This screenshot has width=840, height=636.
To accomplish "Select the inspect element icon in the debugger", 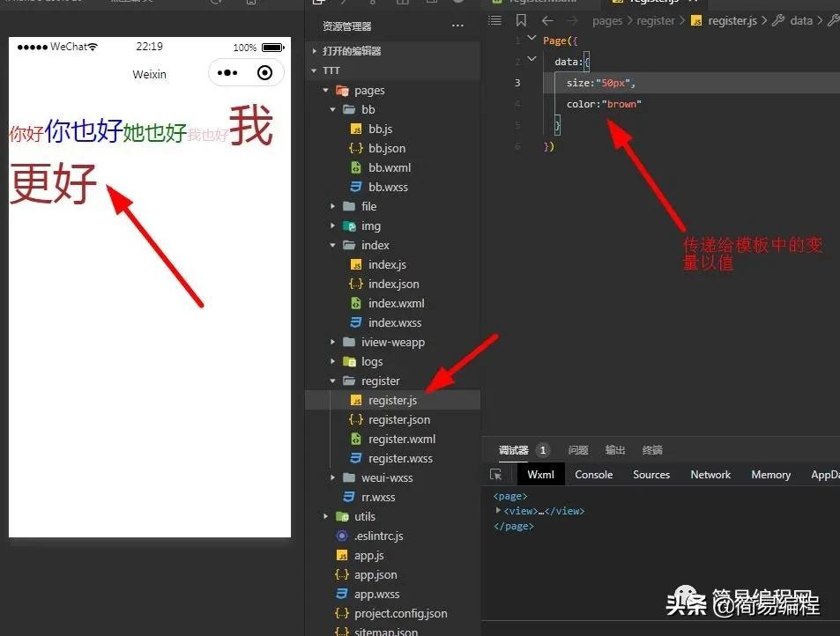I will pyautogui.click(x=498, y=474).
